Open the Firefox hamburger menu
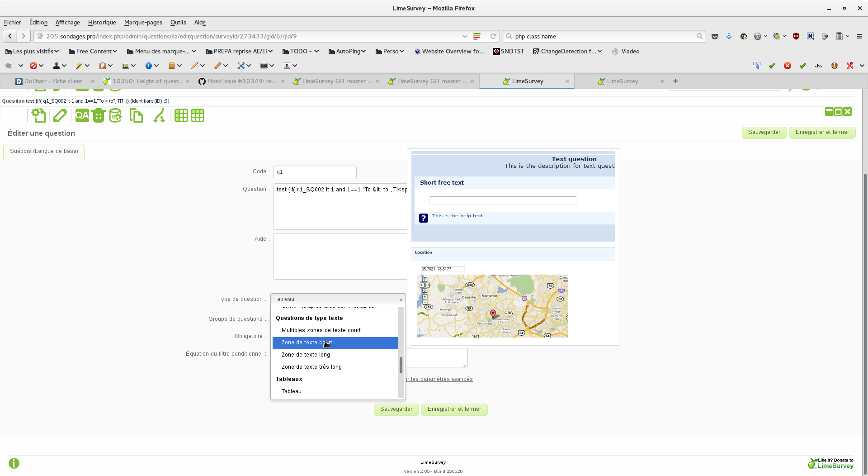Viewport: 868px width, 476px height. [x=859, y=36]
